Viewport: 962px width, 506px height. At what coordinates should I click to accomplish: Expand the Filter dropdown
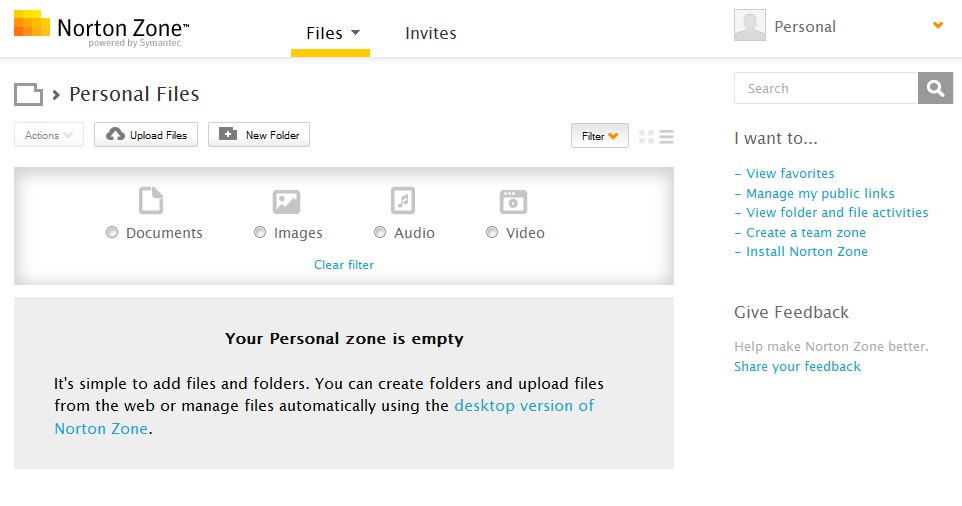click(599, 135)
